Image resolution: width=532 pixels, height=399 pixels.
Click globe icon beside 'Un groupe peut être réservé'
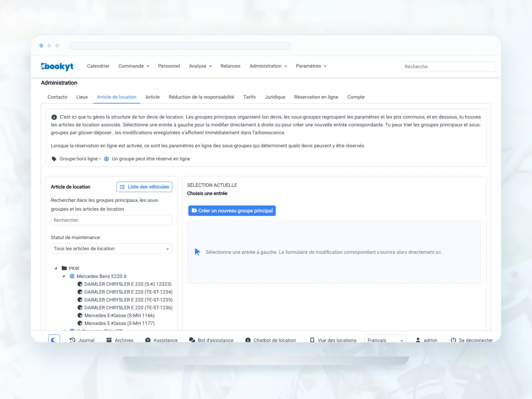(106, 159)
